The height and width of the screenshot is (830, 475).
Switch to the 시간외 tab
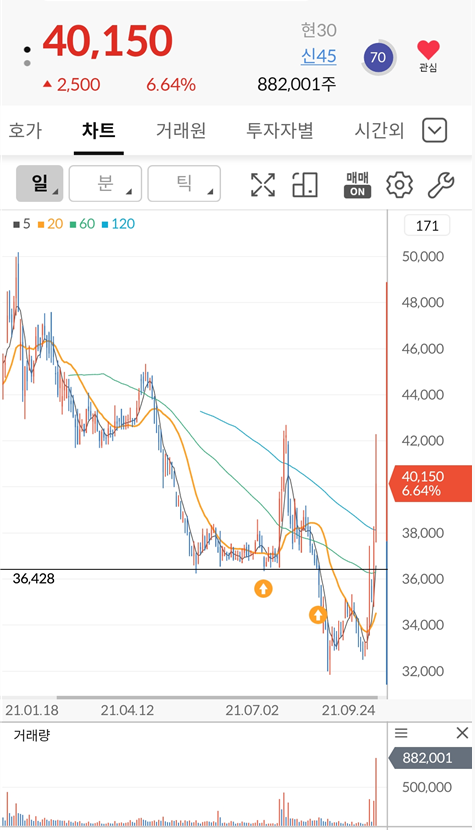click(379, 130)
